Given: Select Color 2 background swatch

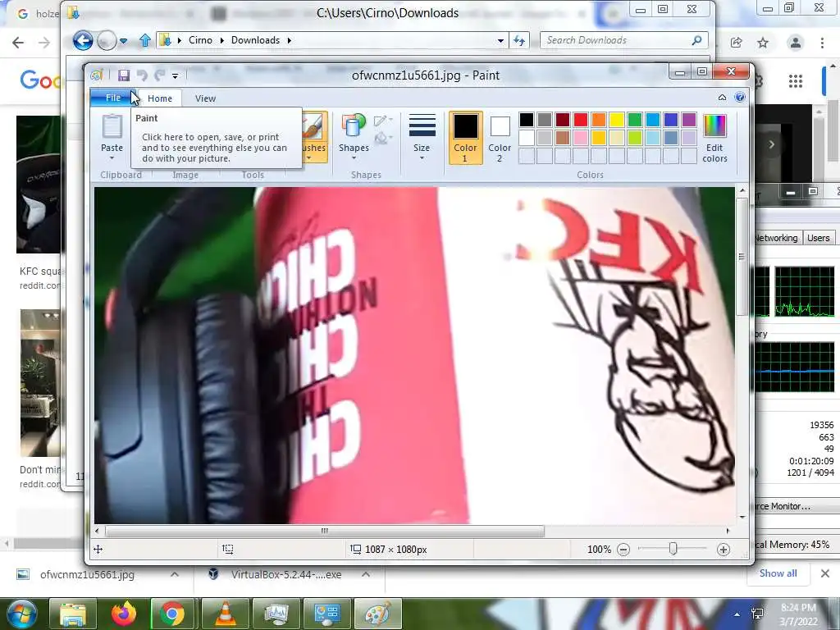Looking at the screenshot, I should [500, 137].
